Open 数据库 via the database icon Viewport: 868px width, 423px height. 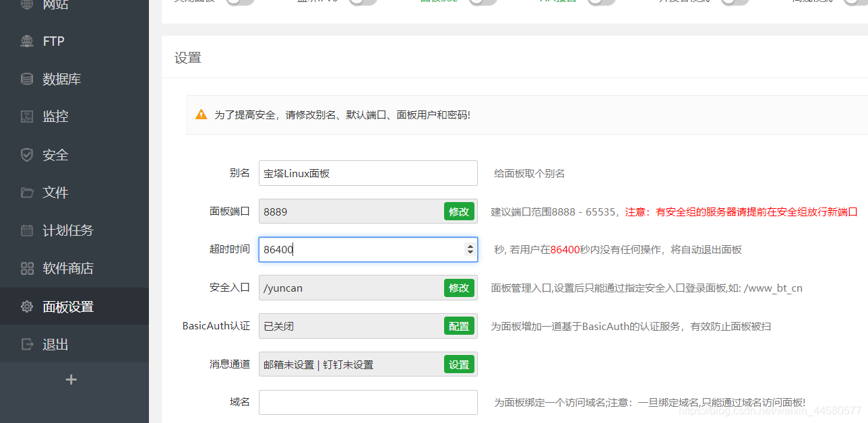27,79
